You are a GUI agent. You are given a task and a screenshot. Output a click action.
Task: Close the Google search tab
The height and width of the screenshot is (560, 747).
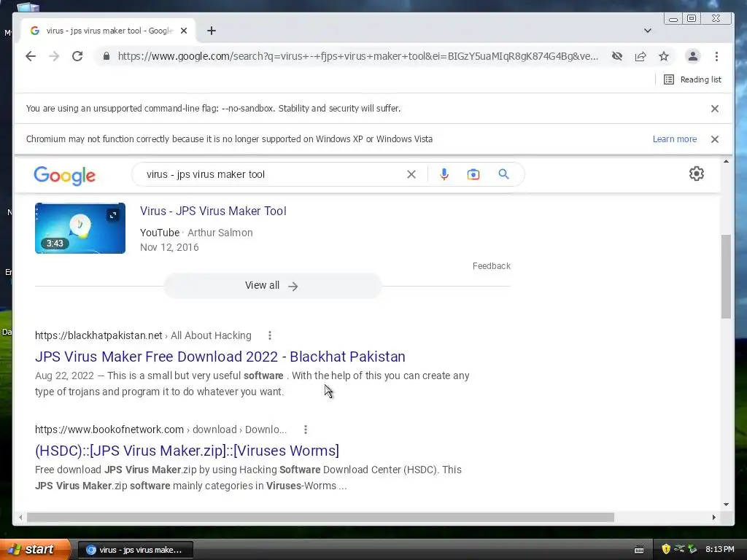[184, 31]
